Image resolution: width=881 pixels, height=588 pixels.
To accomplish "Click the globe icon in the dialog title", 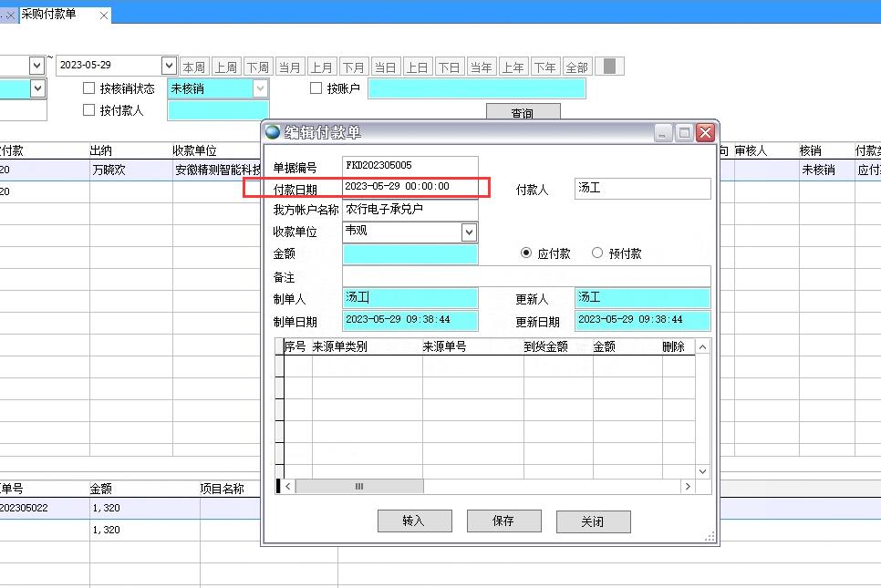I will pyautogui.click(x=273, y=132).
